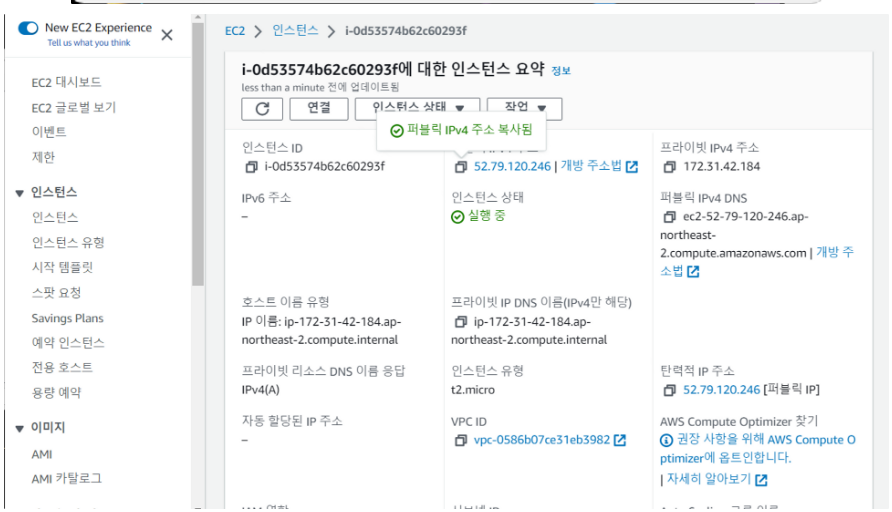The width and height of the screenshot is (892, 512).
Task: Copy elastic IP address with copy icon
Action: [670, 390]
